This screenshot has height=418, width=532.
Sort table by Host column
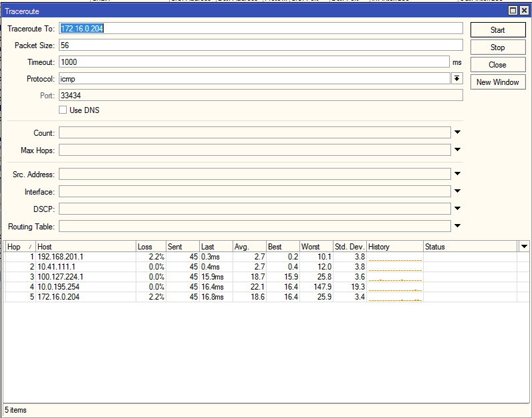coord(86,247)
